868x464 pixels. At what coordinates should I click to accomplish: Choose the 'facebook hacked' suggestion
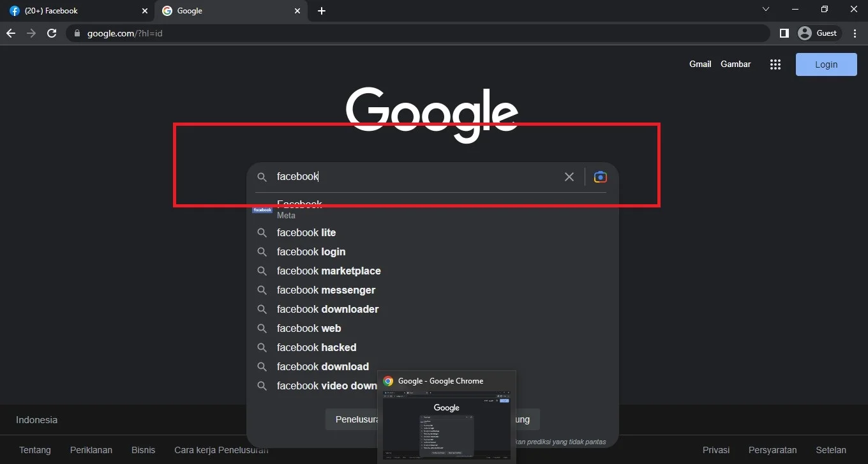tap(432, 347)
